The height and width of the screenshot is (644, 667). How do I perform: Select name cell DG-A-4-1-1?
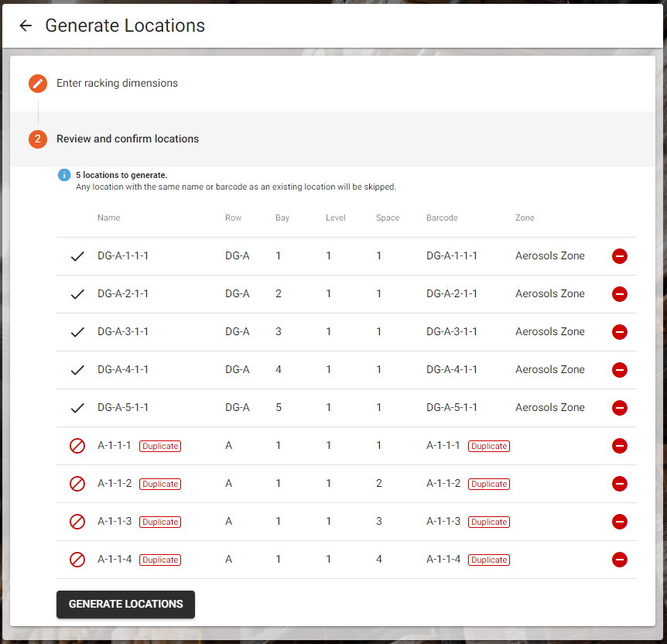tap(123, 369)
